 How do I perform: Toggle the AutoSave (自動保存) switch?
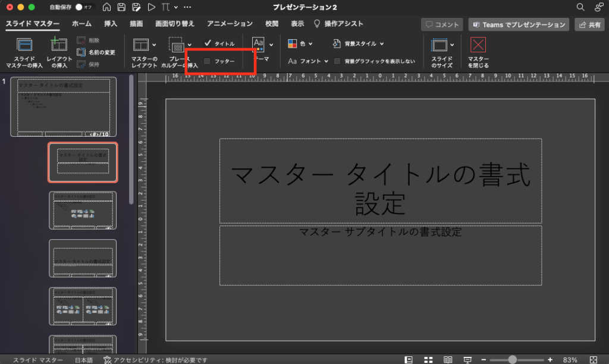click(x=83, y=7)
